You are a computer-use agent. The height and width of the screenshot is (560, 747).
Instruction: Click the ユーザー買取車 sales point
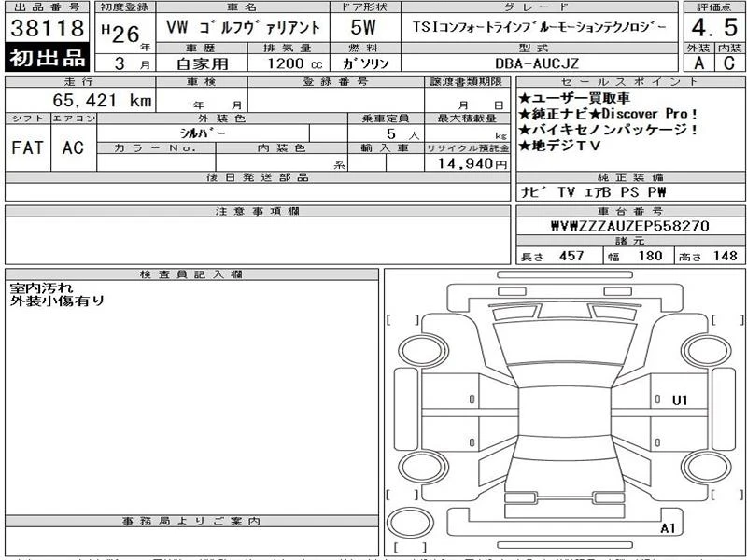574,98
